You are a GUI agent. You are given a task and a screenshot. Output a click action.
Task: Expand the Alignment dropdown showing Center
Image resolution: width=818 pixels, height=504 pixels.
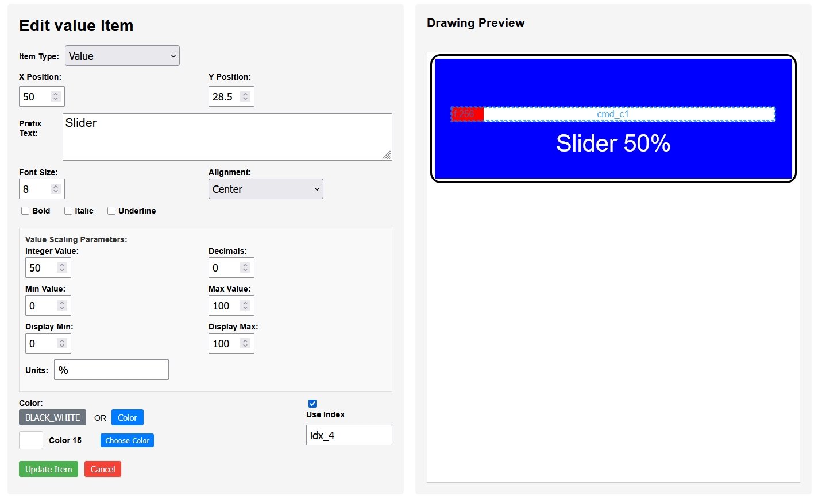coord(265,189)
